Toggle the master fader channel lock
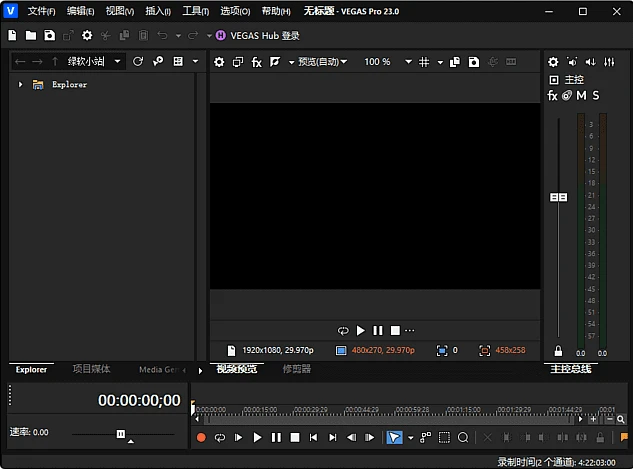This screenshot has width=633, height=469. pyautogui.click(x=558, y=350)
